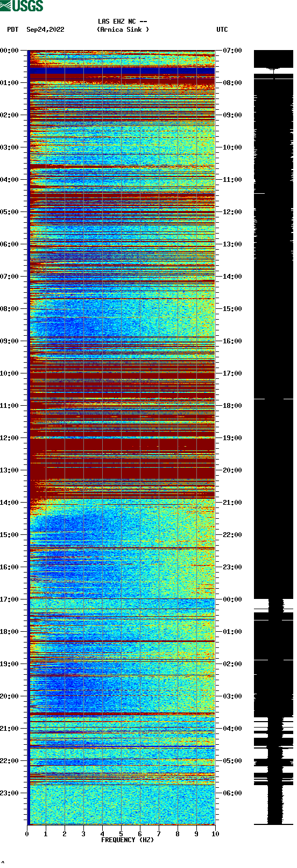Click the 14:00 PDT time label
Screen dimensions: 297x868
(x=9, y=503)
